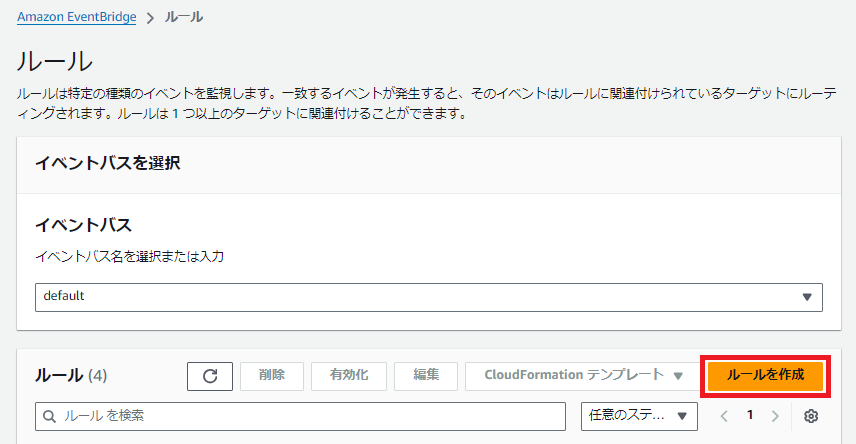Viewport: 856px width, 444px height.
Task: Go to the next page arrow
Action: point(775,416)
